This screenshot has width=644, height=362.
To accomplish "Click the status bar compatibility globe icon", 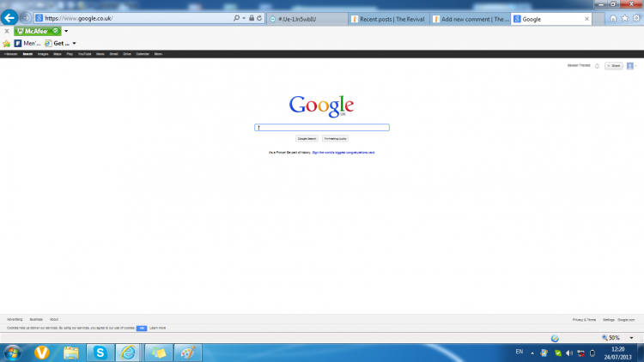I will point(555,338).
